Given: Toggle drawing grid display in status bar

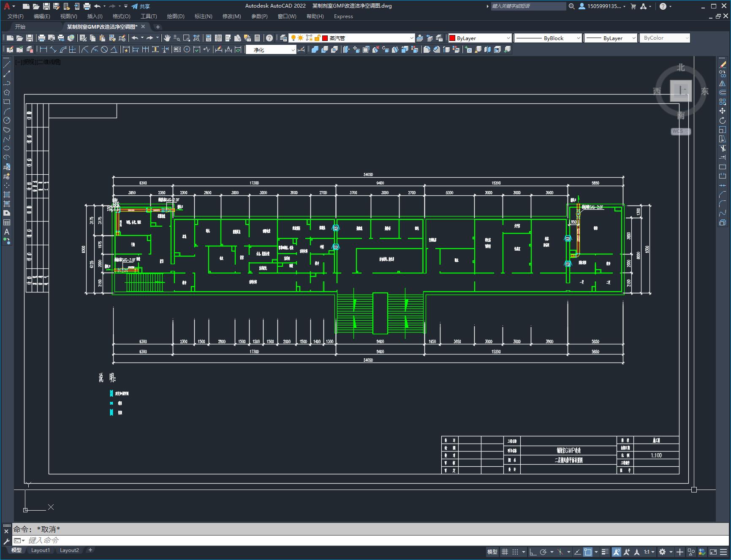Looking at the screenshot, I should 505,552.
